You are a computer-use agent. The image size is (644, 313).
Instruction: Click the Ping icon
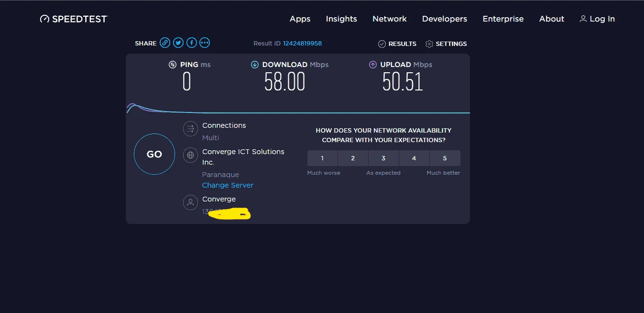coord(173,65)
